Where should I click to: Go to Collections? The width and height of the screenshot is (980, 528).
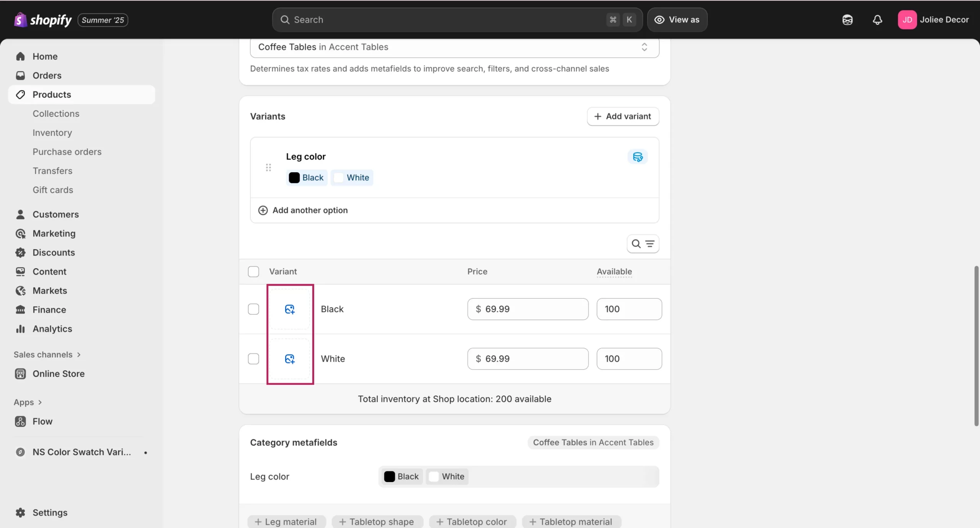click(x=56, y=114)
